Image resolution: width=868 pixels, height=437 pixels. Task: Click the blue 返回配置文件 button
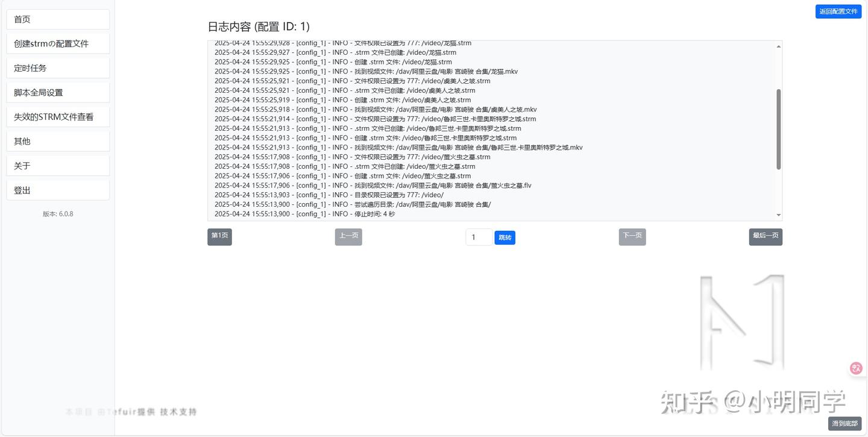[838, 11]
